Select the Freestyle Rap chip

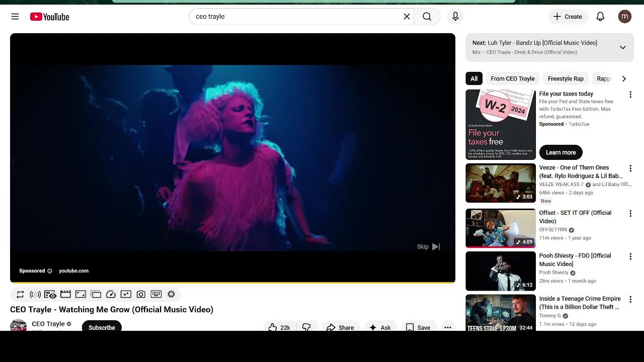(x=566, y=78)
